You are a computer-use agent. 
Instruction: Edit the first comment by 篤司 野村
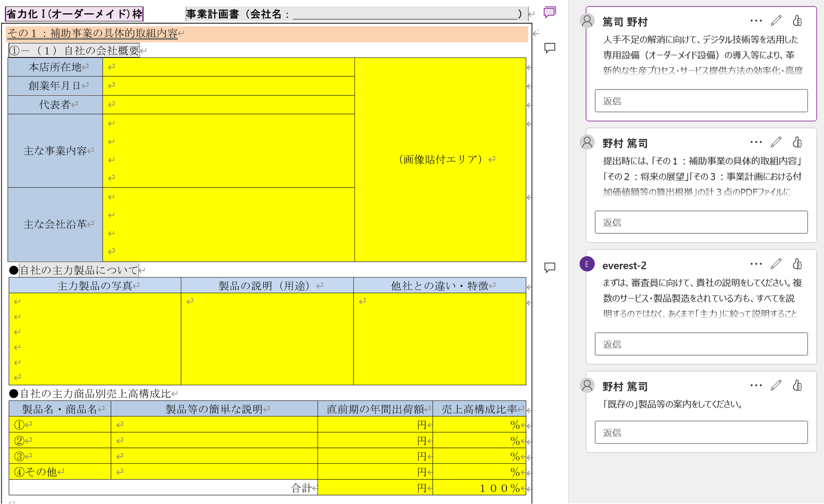click(776, 21)
